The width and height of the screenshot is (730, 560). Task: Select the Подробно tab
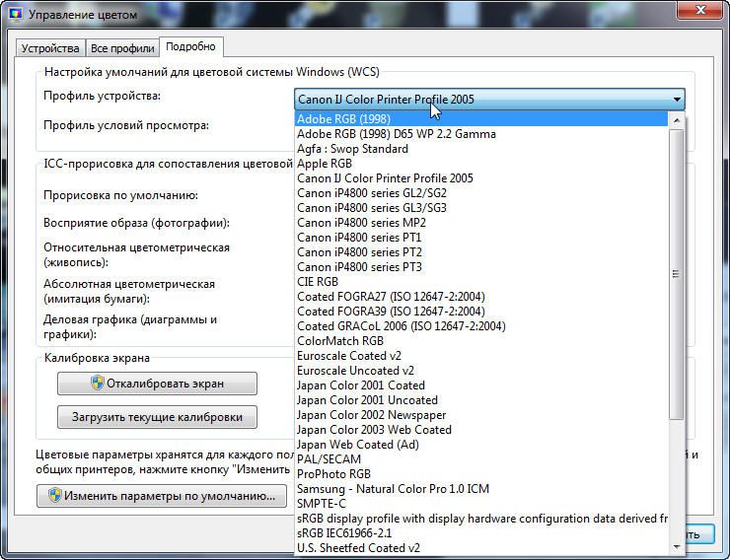(x=190, y=47)
